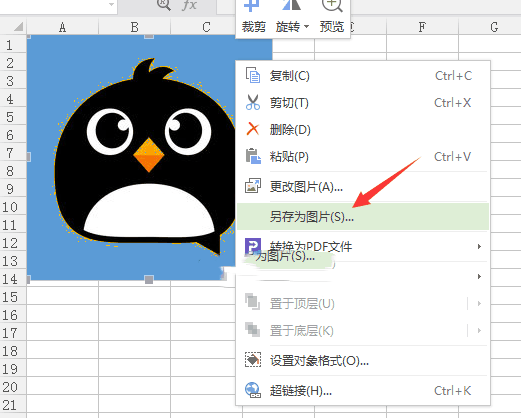Click the Select All corner triangle

click(18, 26)
